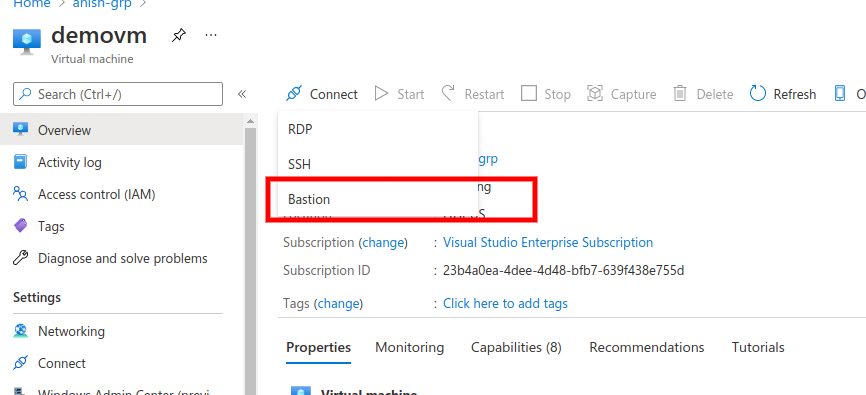Click the sidebar scroll up arrow
Viewport: 866px width, 395px height.
pos(250,121)
